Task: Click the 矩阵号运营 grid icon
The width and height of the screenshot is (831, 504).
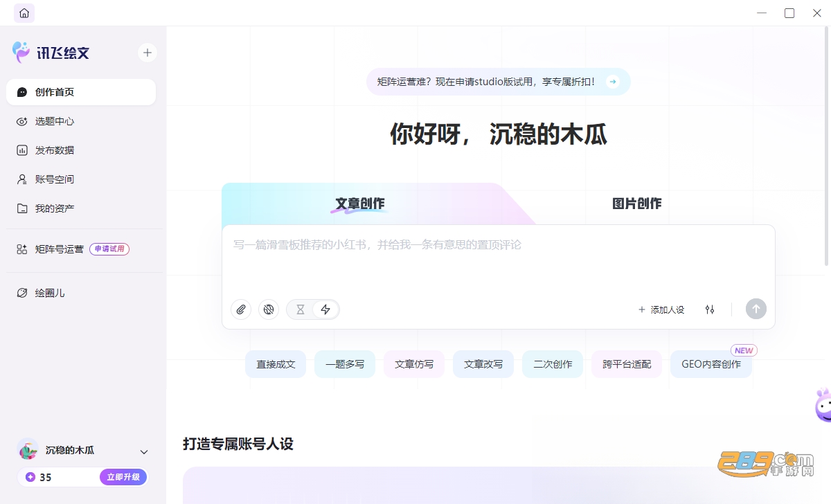Action: click(22, 249)
